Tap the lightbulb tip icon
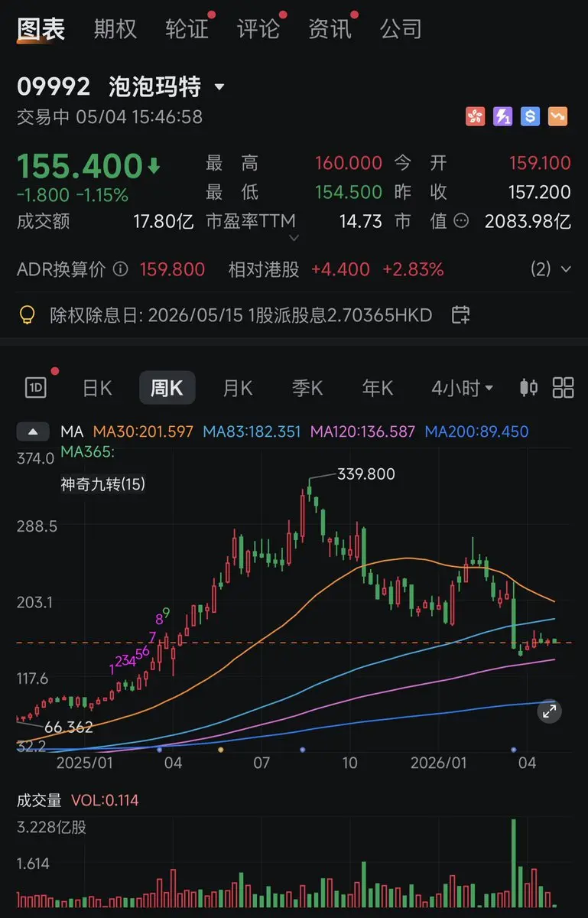Viewport: 588px width, 918px height. (27, 314)
